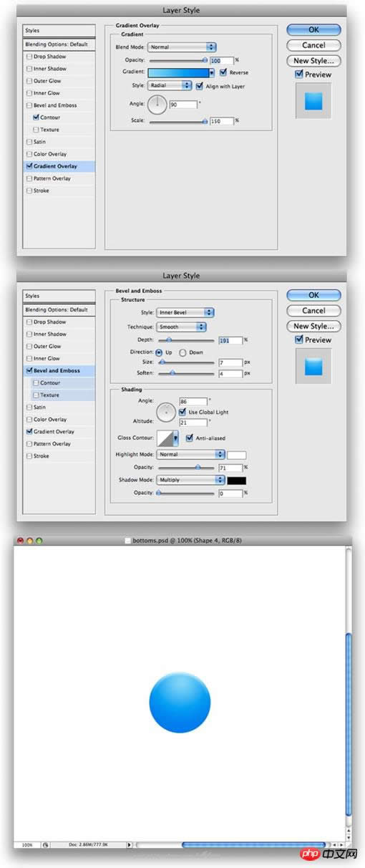This screenshot has height=868, width=365.
Task: Select Bevel and Emboss in the highlighted styles list
Action: tap(59, 371)
